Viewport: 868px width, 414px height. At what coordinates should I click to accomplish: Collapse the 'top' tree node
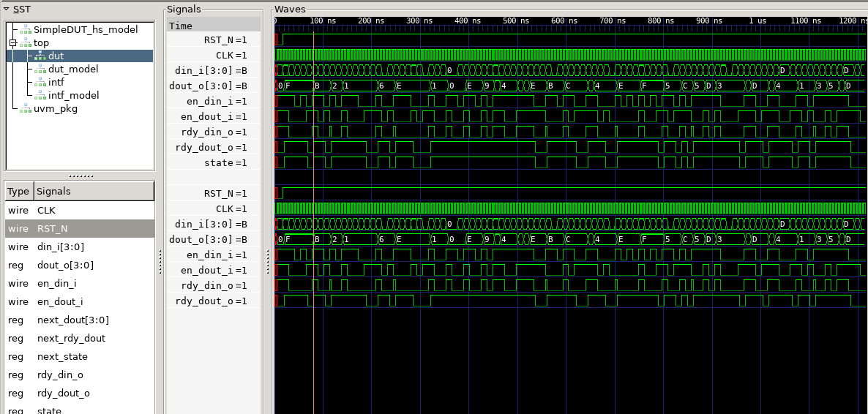(x=13, y=42)
